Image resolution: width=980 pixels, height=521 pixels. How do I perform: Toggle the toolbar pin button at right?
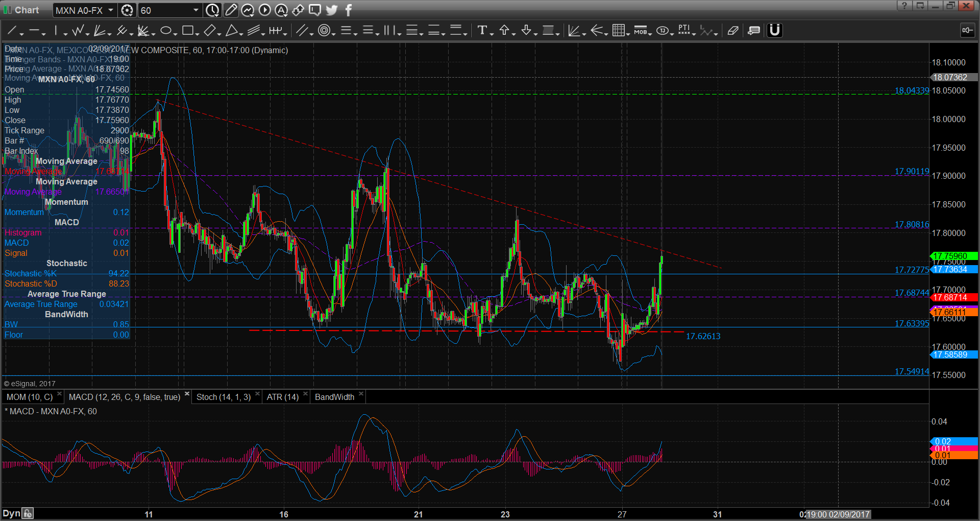coord(967,31)
